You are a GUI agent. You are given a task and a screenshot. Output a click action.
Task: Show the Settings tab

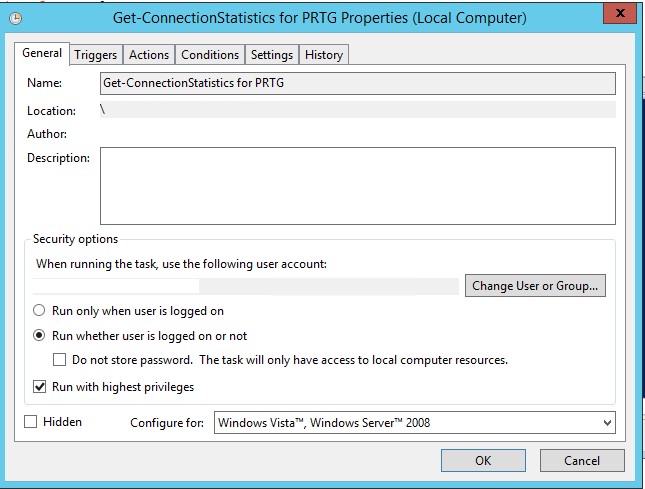coord(272,55)
